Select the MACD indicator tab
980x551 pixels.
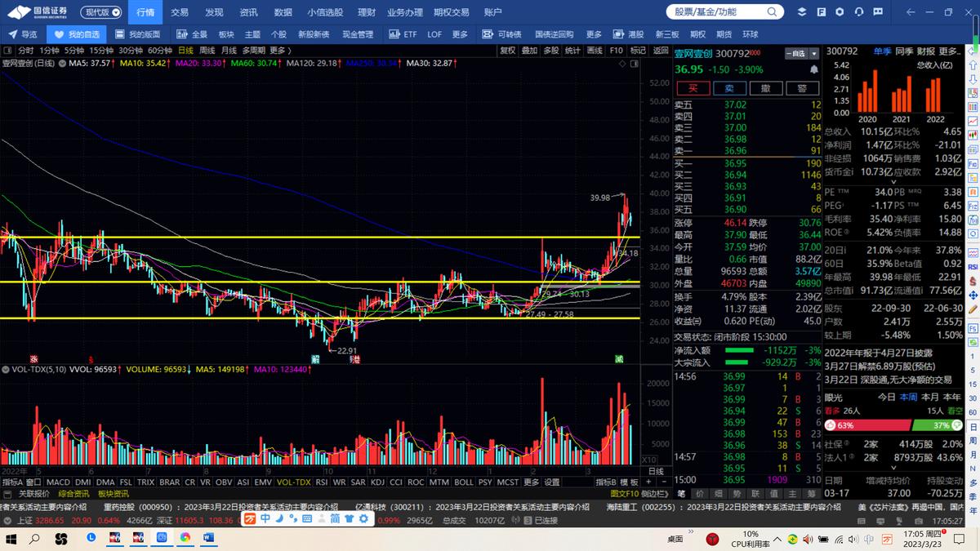[x=58, y=482]
